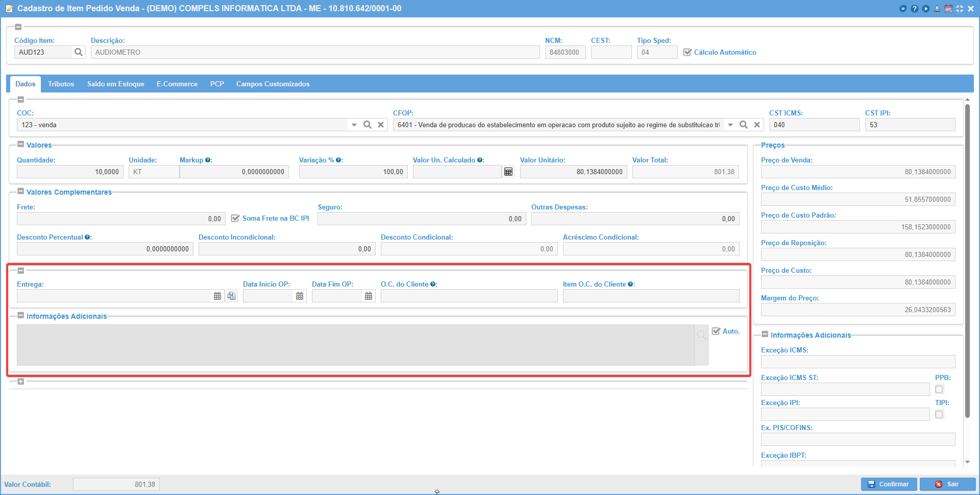Open the E-Commerce tab

(177, 84)
